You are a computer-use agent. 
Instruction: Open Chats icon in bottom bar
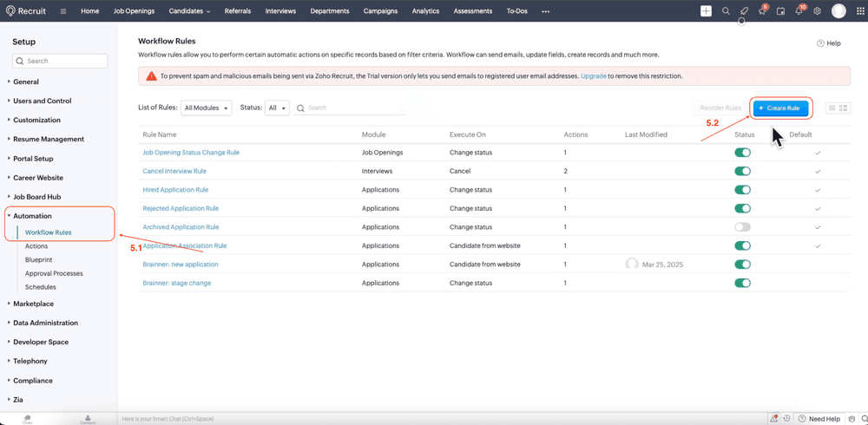pyautogui.click(x=27, y=419)
